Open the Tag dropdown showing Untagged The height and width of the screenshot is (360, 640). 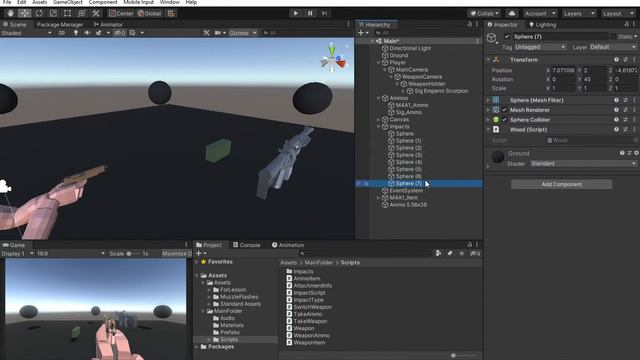[x=540, y=47]
